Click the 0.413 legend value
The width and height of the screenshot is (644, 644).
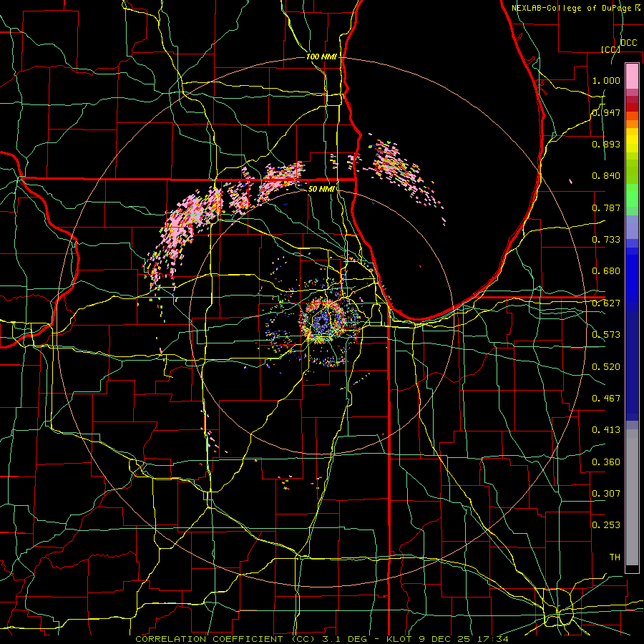(x=606, y=429)
